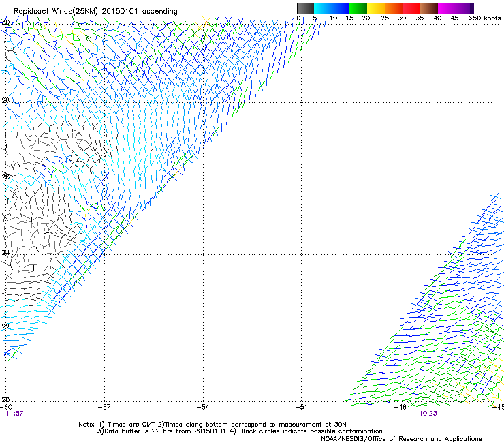Click the legend label '35'
Image resolution: width=504 pixels, height=443 pixels.
(420, 18)
